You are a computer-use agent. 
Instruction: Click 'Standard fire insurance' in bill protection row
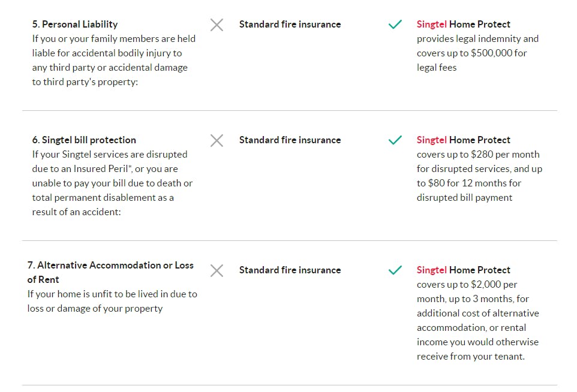coord(290,140)
